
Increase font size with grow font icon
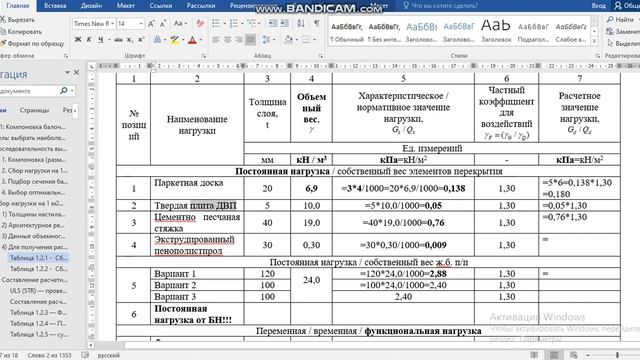tap(151, 24)
